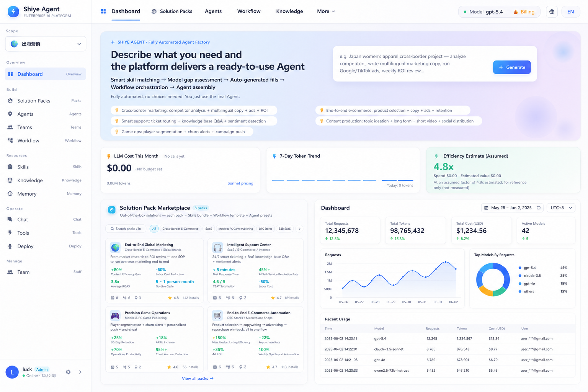Open Teams people icon in sidebar
Screen dimensions: 588x392
pyautogui.click(x=10, y=127)
